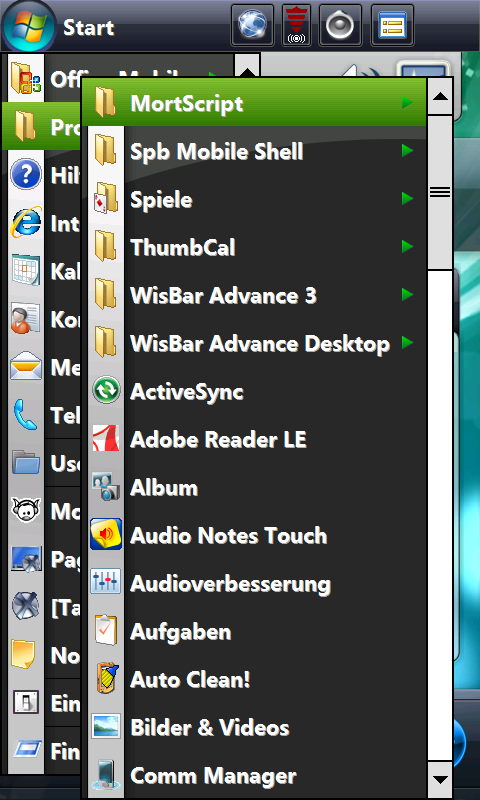The image size is (480, 800).
Task: Click the submenu scrollbar down arrow
Action: (x=440, y=779)
